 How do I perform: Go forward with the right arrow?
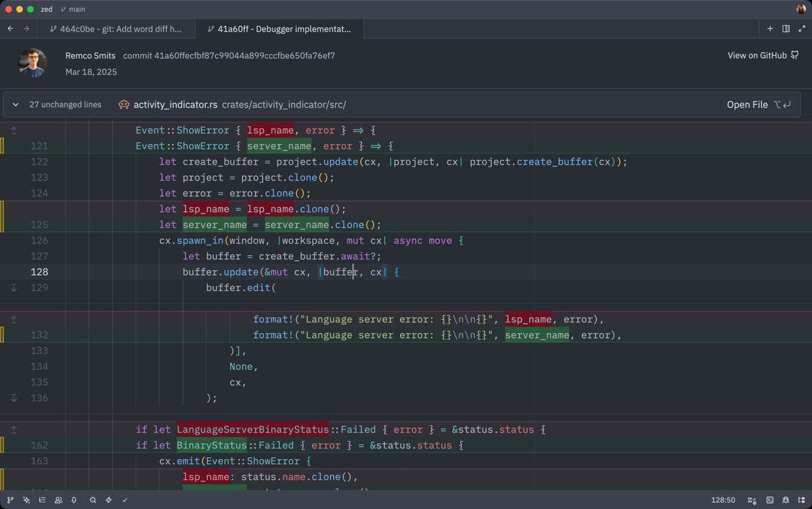(26, 28)
